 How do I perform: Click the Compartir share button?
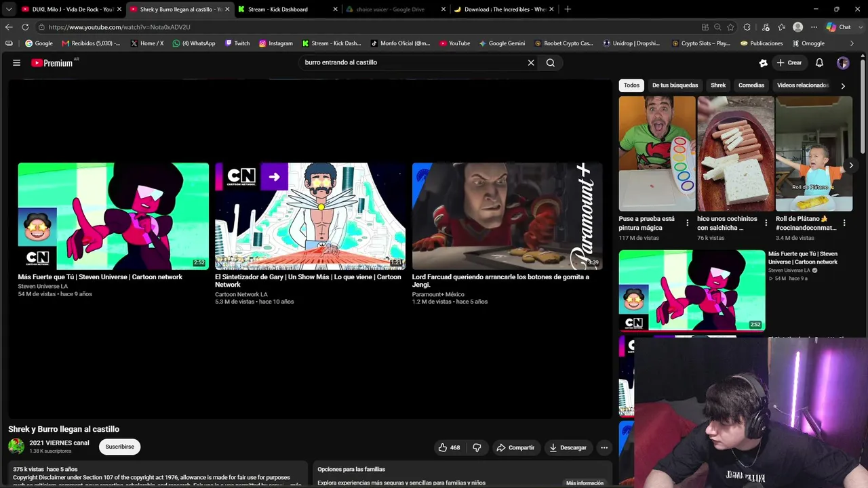515,447
